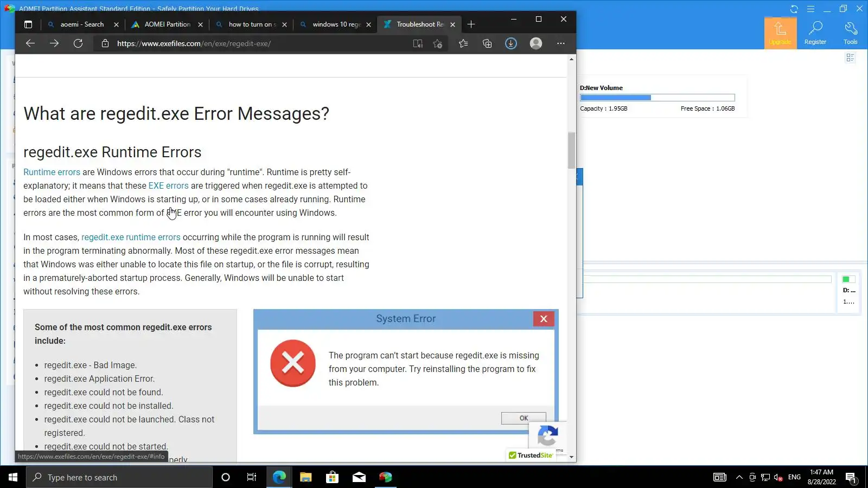Follow the 'EXE errors' link

[x=169, y=185]
